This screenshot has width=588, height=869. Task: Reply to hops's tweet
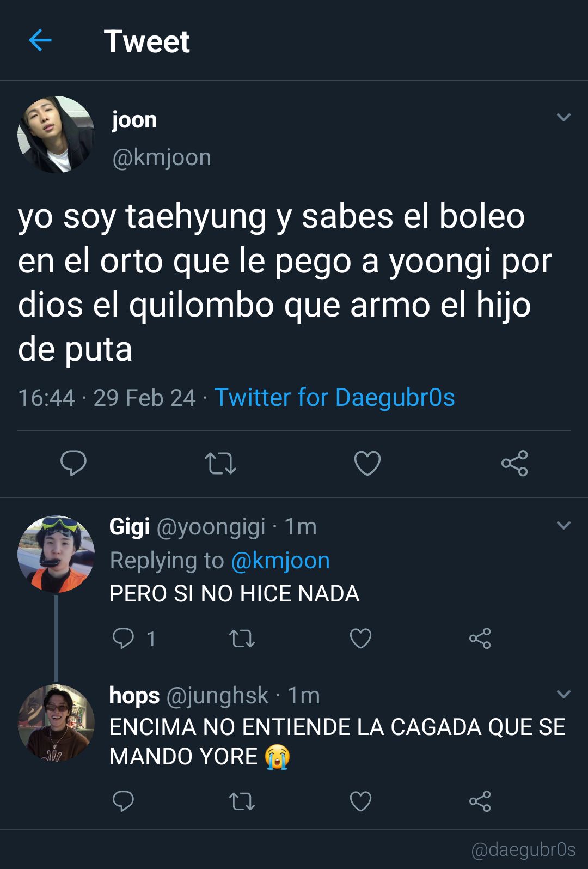click(123, 801)
